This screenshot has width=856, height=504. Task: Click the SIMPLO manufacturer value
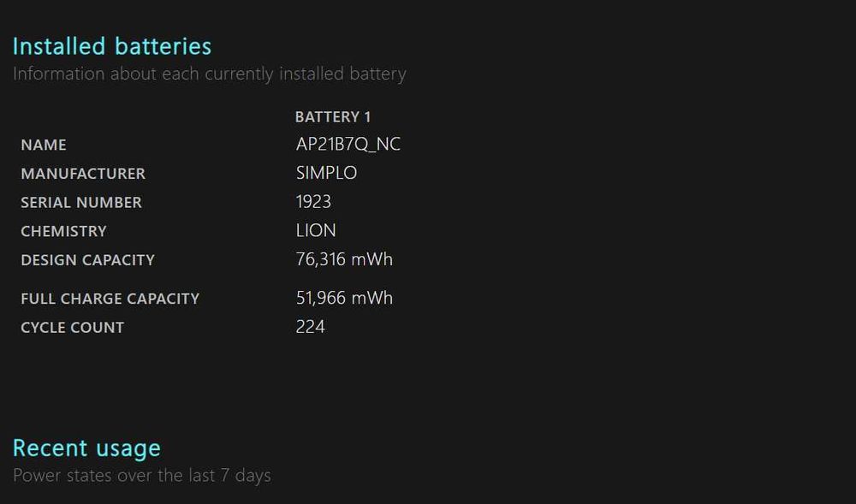(326, 173)
